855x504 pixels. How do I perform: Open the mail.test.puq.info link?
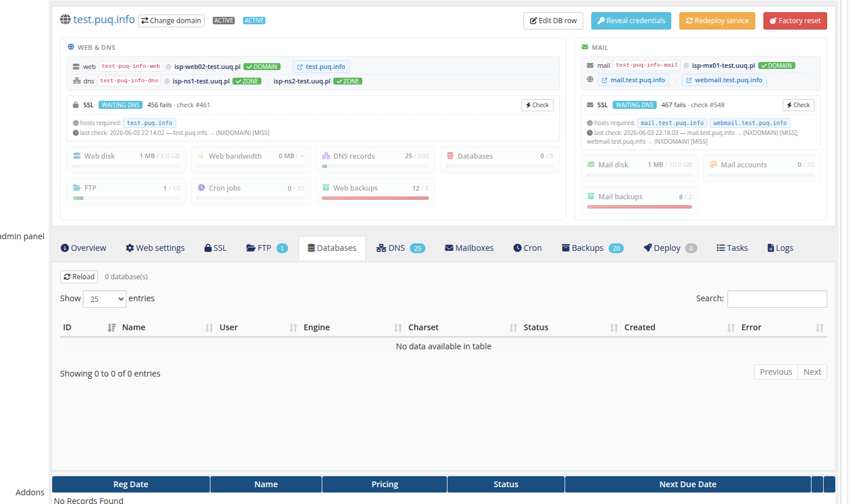633,80
